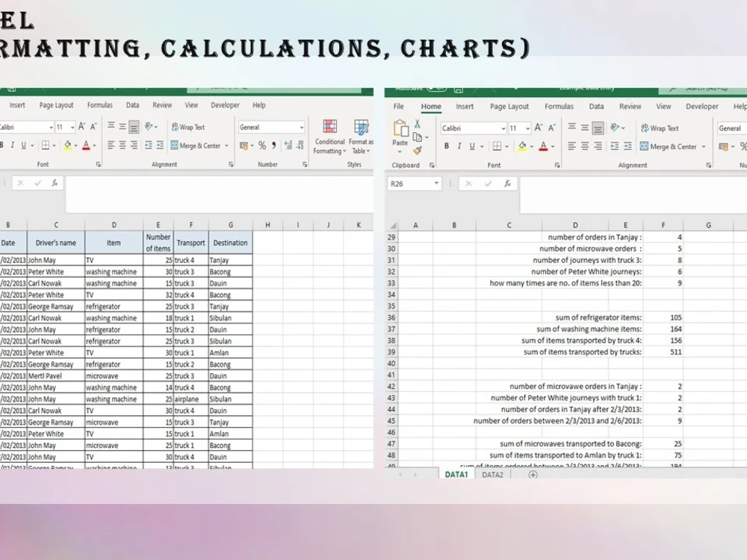Click Increase Font Size in left window
The height and width of the screenshot is (560, 747).
81,127
